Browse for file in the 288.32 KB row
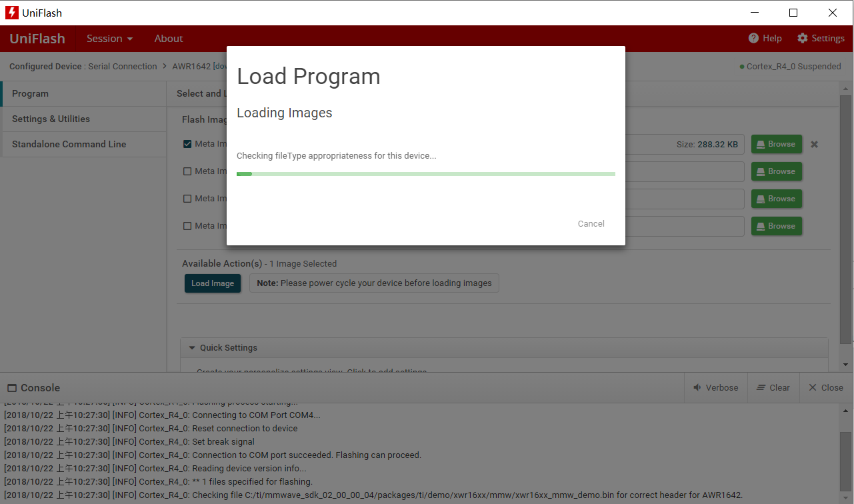854x504 pixels. click(x=777, y=144)
